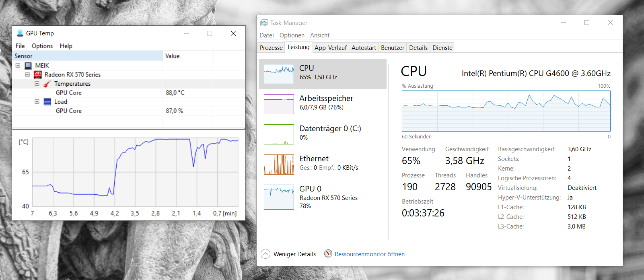The image size is (644, 280).
Task: Select the GPU Core row under Load
Action: pos(128,111)
